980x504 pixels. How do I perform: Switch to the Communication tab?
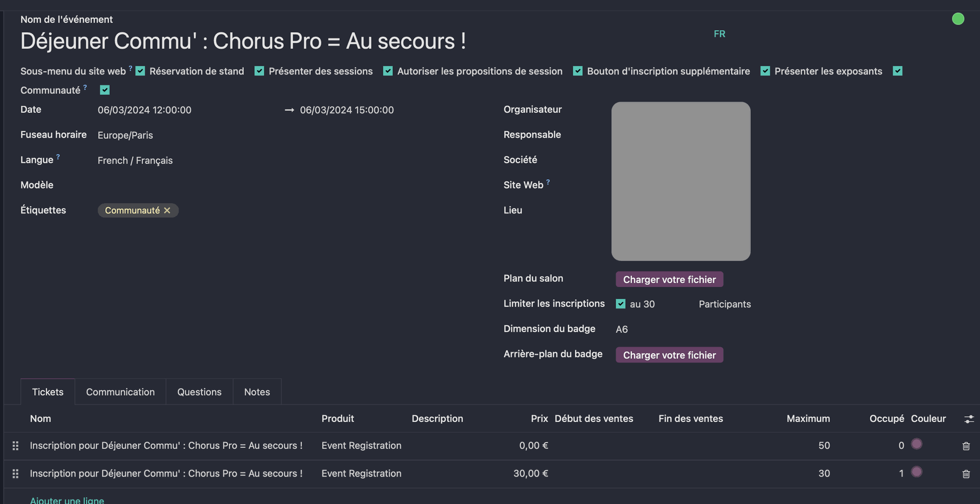coord(120,392)
